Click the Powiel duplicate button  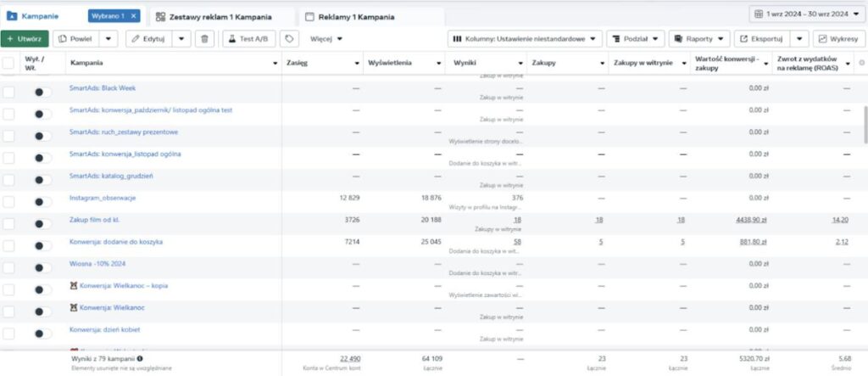[x=75, y=38]
